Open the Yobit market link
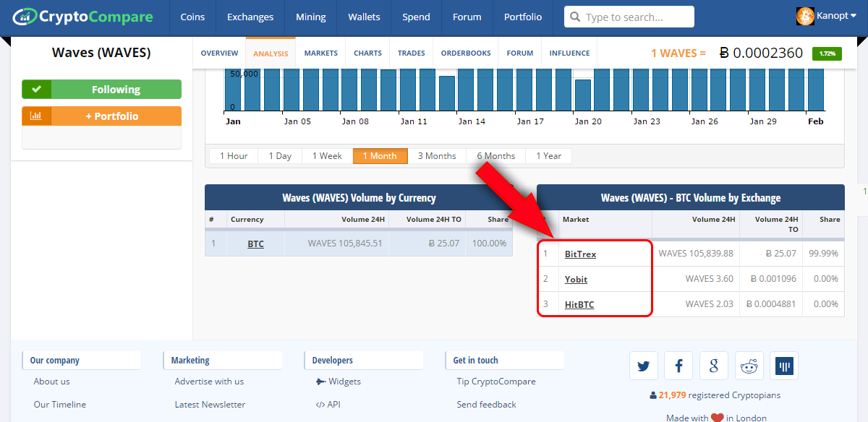Viewport: 868px width, 422px height. pyautogui.click(x=576, y=280)
